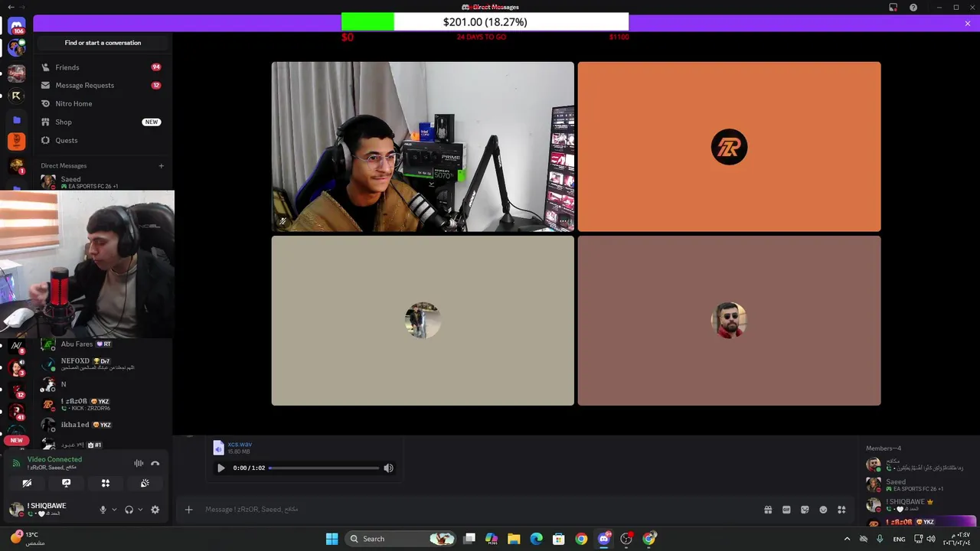
Task: Send a gift via gift icon
Action: pos(768,510)
